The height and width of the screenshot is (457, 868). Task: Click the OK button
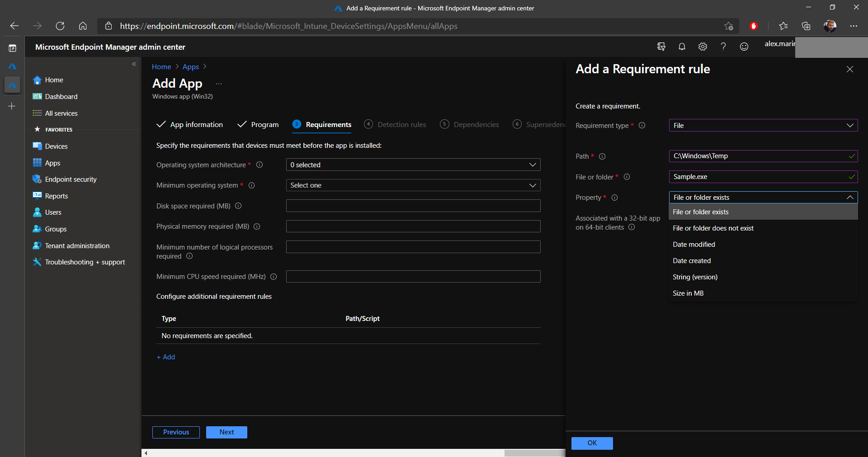point(592,443)
